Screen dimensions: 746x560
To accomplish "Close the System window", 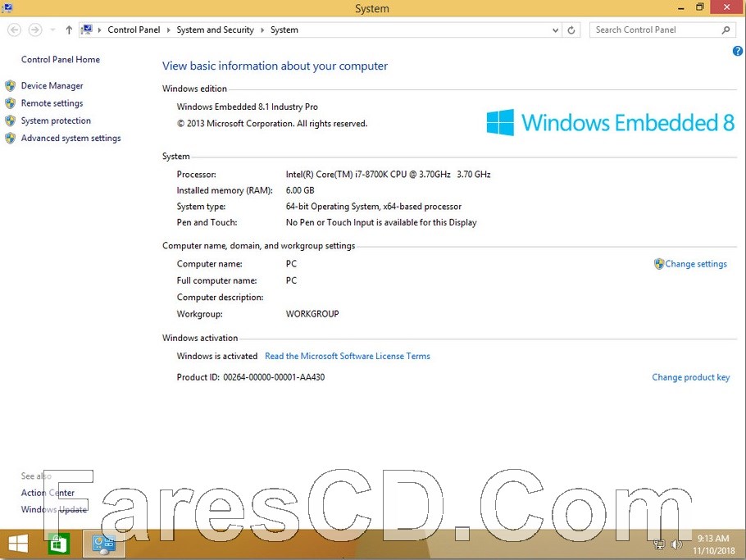I will [726, 7].
